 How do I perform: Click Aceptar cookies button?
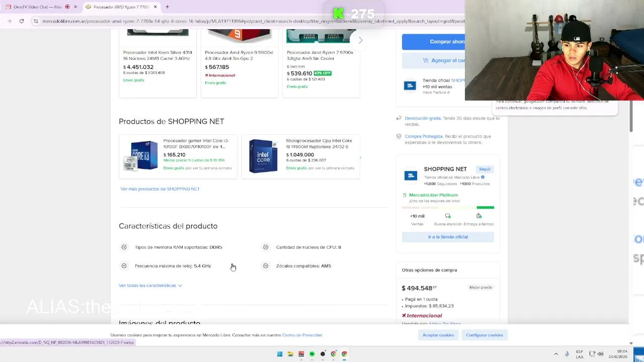[x=438, y=335]
